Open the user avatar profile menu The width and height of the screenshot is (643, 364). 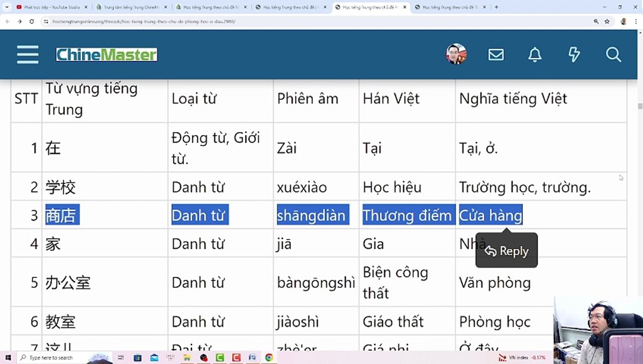tap(456, 54)
